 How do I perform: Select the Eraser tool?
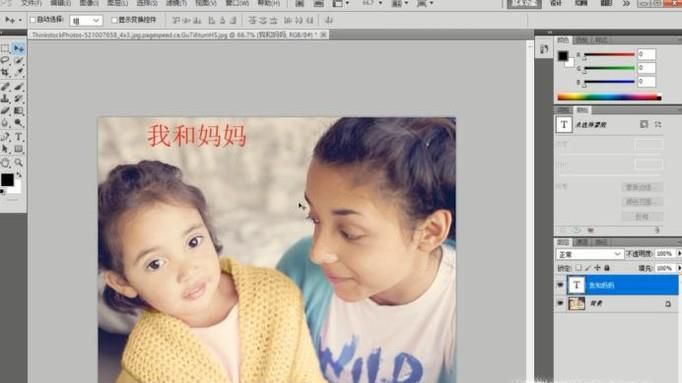coord(5,110)
